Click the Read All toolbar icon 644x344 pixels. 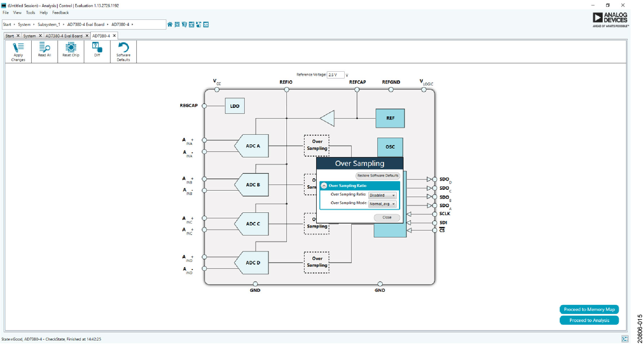pyautogui.click(x=44, y=50)
